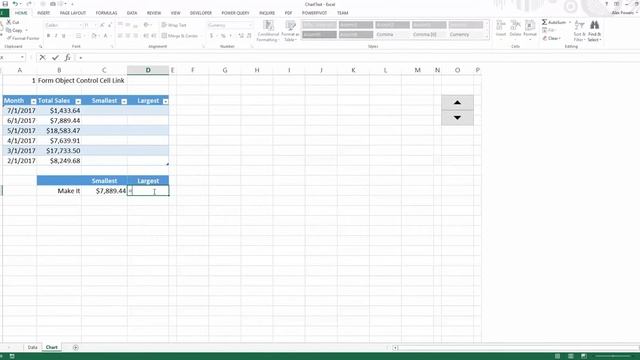The width and height of the screenshot is (640, 360).
Task: Open the DATA ribbon tab
Action: tap(132, 13)
